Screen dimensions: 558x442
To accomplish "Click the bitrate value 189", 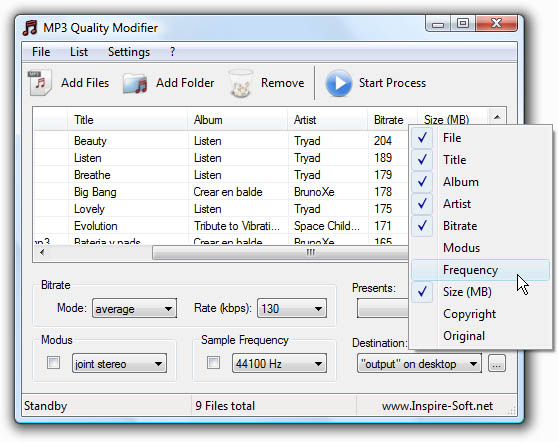I will (x=383, y=158).
